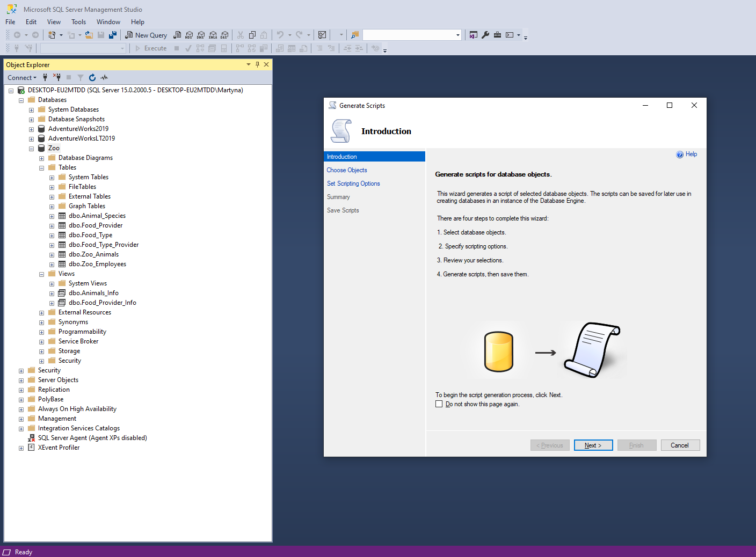Select the dbo.Food_Provider table
This screenshot has width=756, height=557.
tap(96, 225)
